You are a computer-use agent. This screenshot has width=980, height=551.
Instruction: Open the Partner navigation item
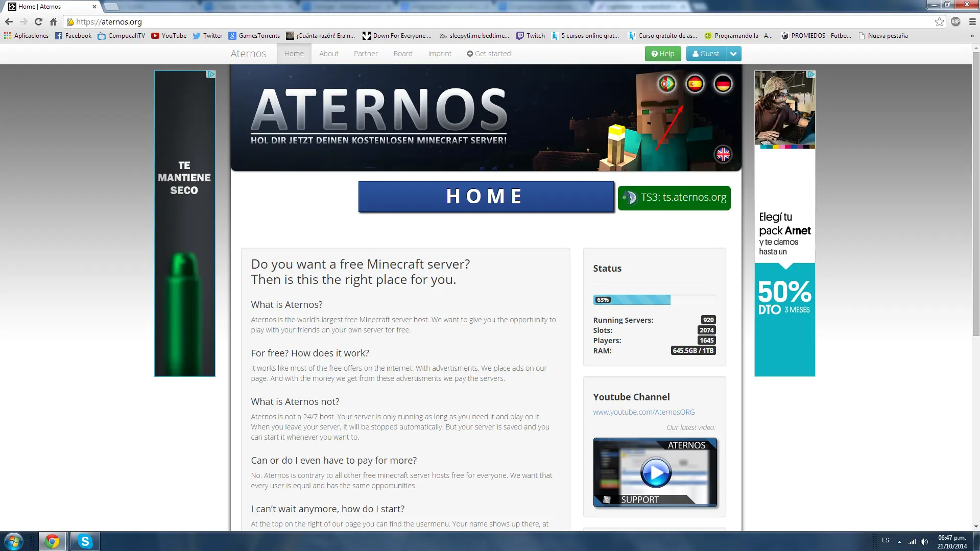point(366,54)
